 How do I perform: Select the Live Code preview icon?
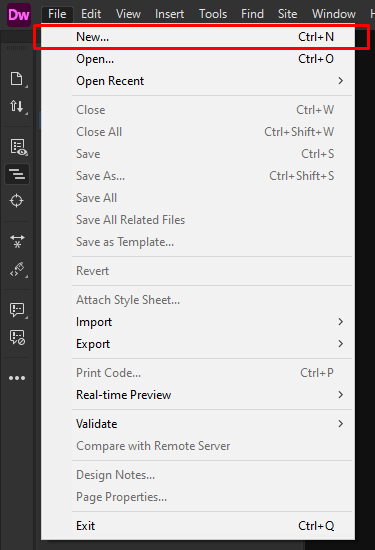click(x=18, y=147)
